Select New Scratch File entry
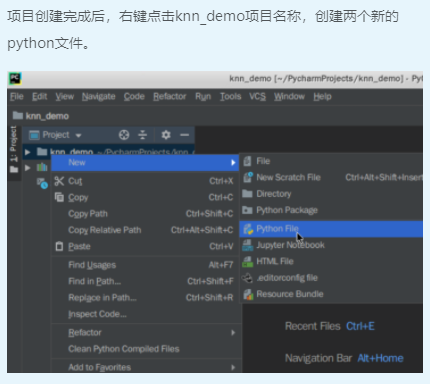The height and width of the screenshot is (384, 430). point(331,177)
